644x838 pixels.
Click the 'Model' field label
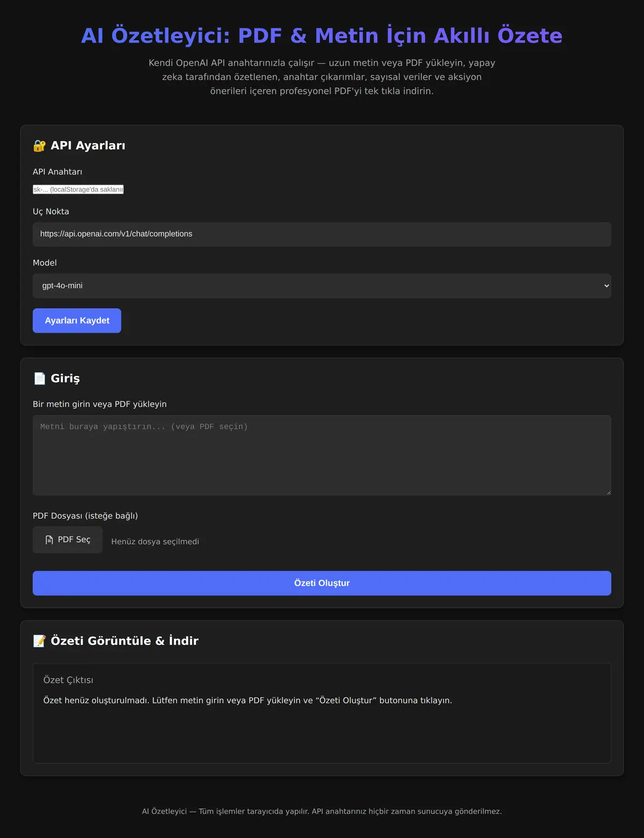click(45, 263)
